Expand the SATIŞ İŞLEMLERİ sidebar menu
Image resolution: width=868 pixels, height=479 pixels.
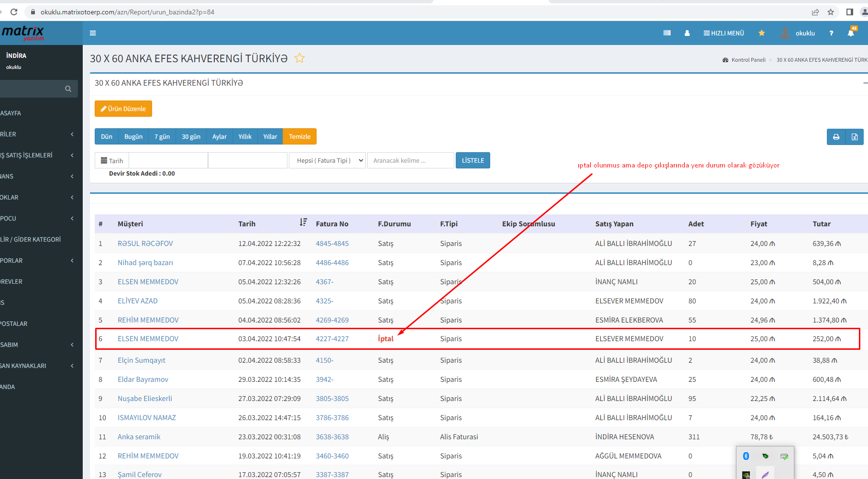pyautogui.click(x=38, y=155)
